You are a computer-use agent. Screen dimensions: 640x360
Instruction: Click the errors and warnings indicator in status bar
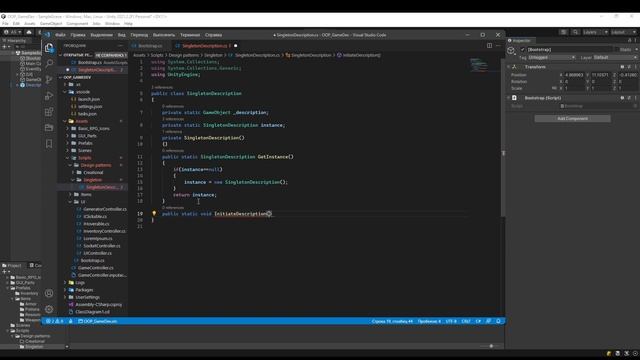(x=55, y=321)
